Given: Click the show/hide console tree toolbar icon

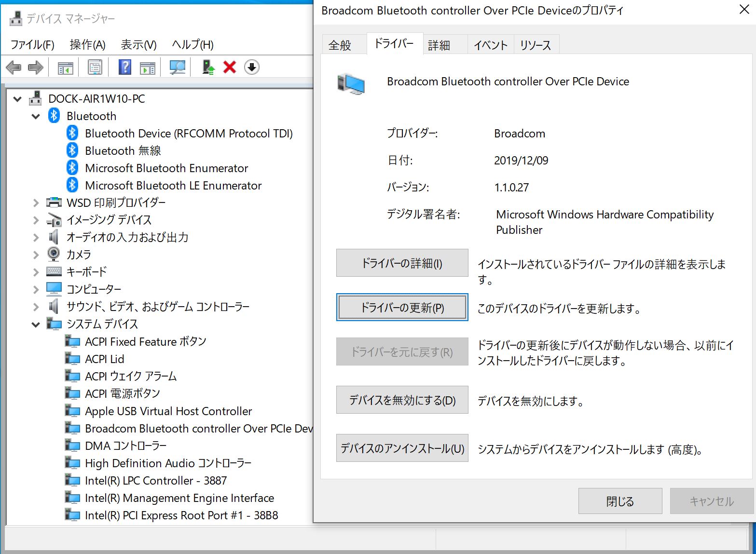Looking at the screenshot, I should pos(65,68).
